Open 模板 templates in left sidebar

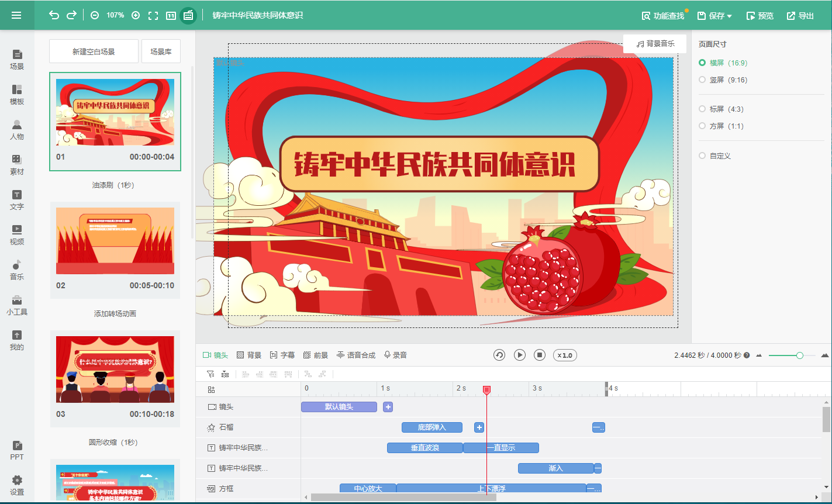pos(17,95)
